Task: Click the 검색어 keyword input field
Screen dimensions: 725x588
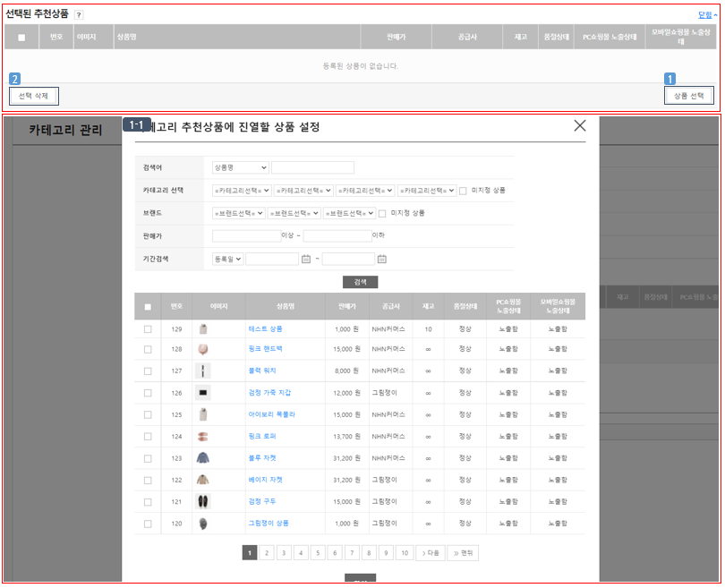Action: [312, 167]
